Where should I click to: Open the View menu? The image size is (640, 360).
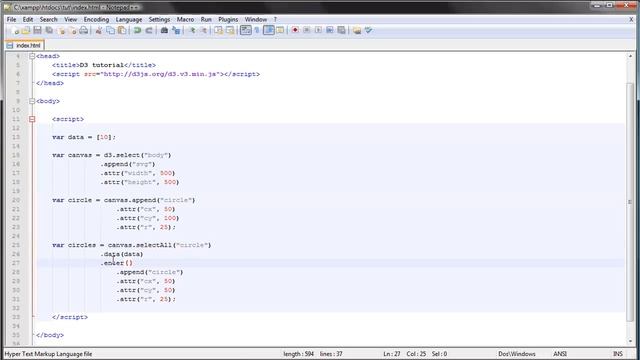tap(70, 20)
